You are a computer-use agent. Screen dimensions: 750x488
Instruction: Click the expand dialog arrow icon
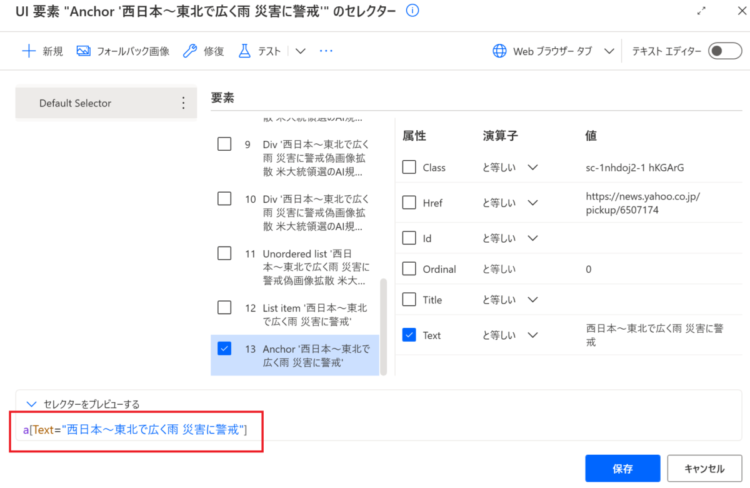(x=701, y=11)
